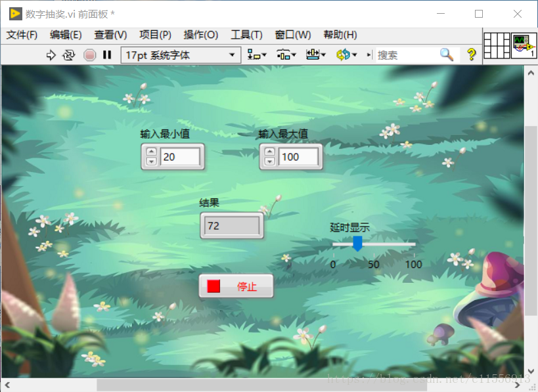Viewport: 538px width, 392px height.
Task: Open the Align Objects dropdown
Action: (x=257, y=55)
